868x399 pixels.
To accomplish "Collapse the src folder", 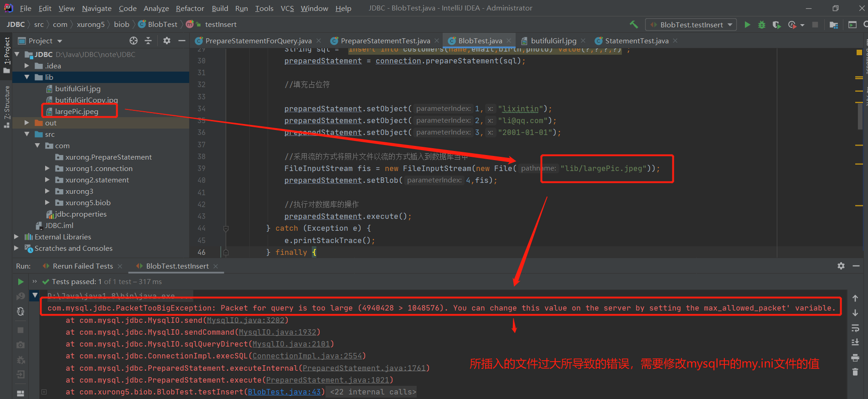I will pos(27,134).
